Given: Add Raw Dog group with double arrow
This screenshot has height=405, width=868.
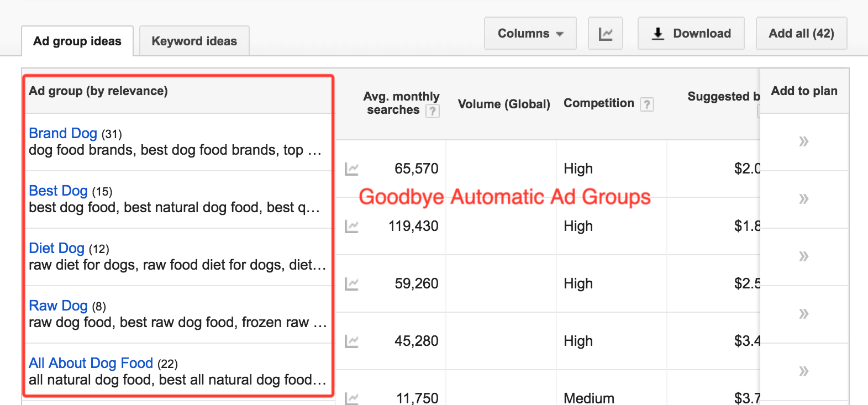Looking at the screenshot, I should [x=803, y=314].
